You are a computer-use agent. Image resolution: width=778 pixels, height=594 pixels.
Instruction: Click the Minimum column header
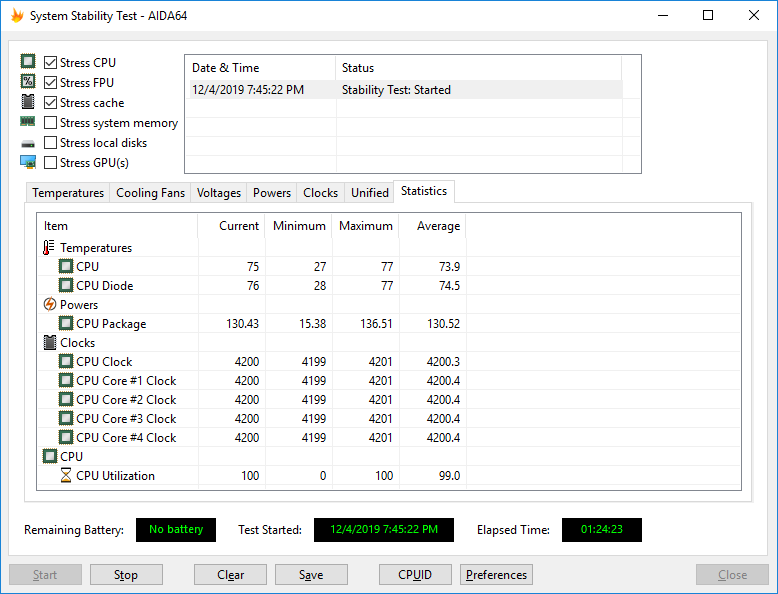[299, 226]
